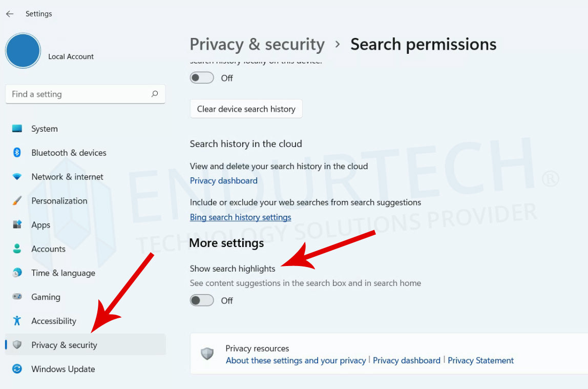Select the Personalization paintbrush icon
588x389 pixels.
17,201
